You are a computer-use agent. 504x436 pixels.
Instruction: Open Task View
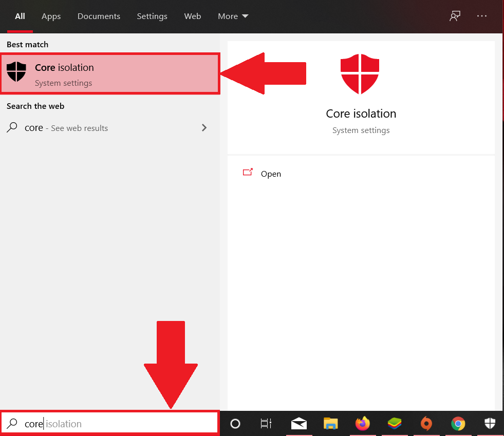[x=266, y=424]
